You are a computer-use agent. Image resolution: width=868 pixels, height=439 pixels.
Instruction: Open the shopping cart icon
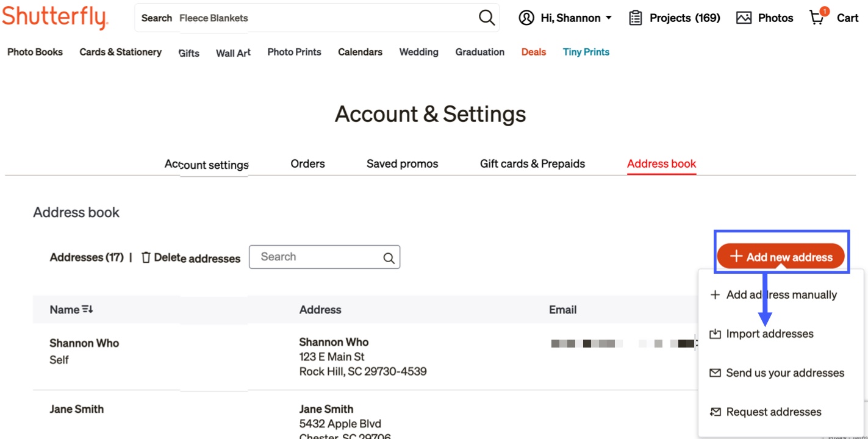tap(817, 16)
